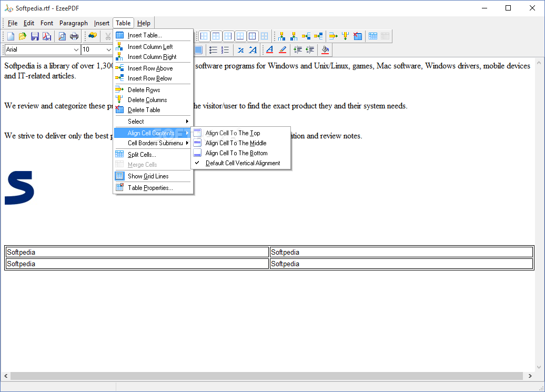Open the Insert menu

[x=102, y=23]
